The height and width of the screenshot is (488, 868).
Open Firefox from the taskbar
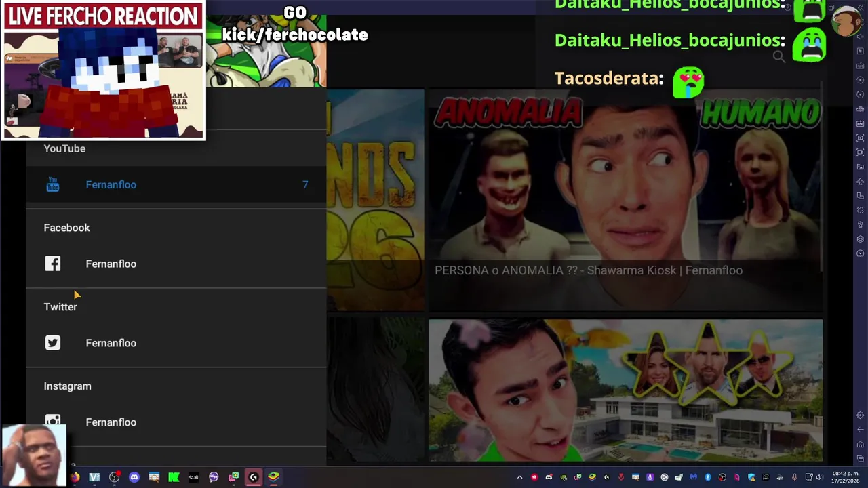click(75, 476)
